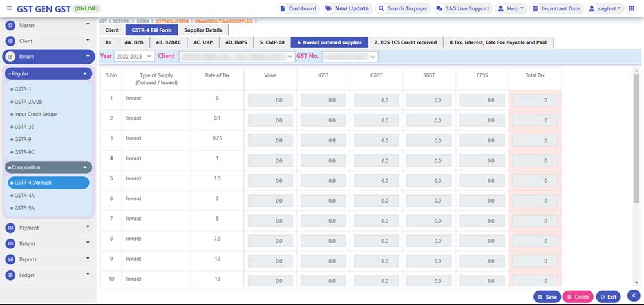
Task: Switch to the Supplier Details tab
Action: click(203, 30)
